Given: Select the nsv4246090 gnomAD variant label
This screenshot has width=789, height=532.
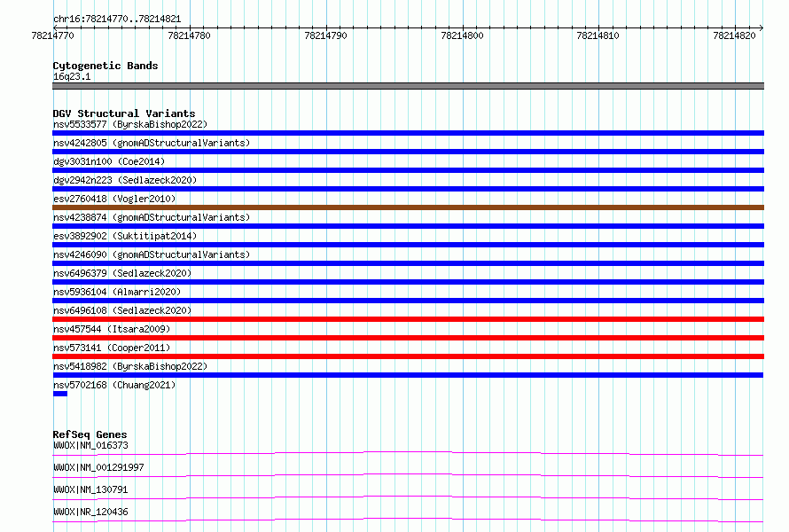Looking at the screenshot, I should click(x=152, y=254).
